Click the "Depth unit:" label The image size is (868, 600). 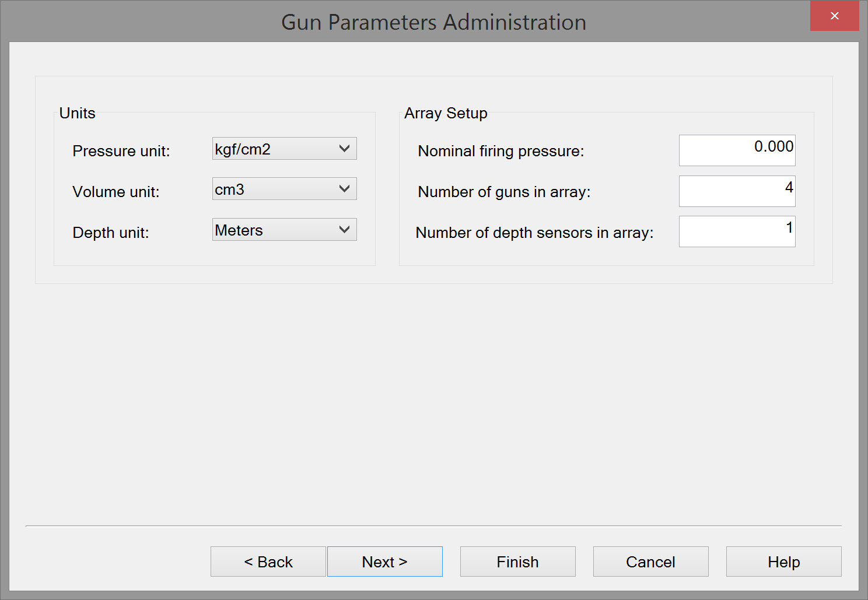pyautogui.click(x=111, y=233)
